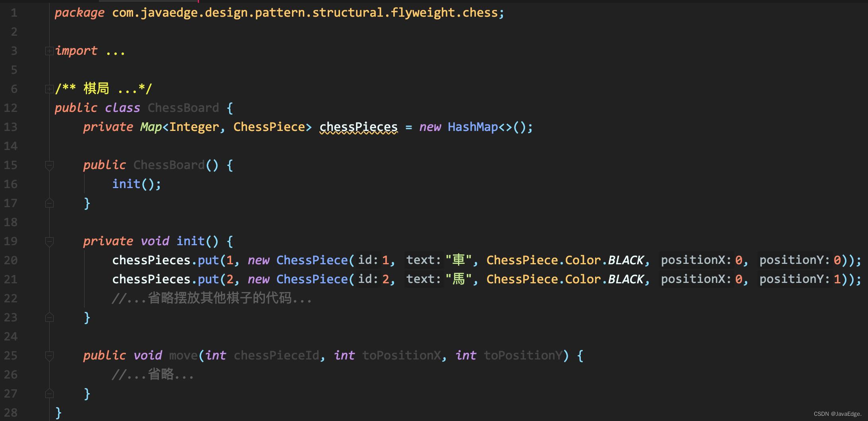The image size is (868, 421).
Task: Click the '//...省略...' comment on line 26
Action: coord(153,374)
